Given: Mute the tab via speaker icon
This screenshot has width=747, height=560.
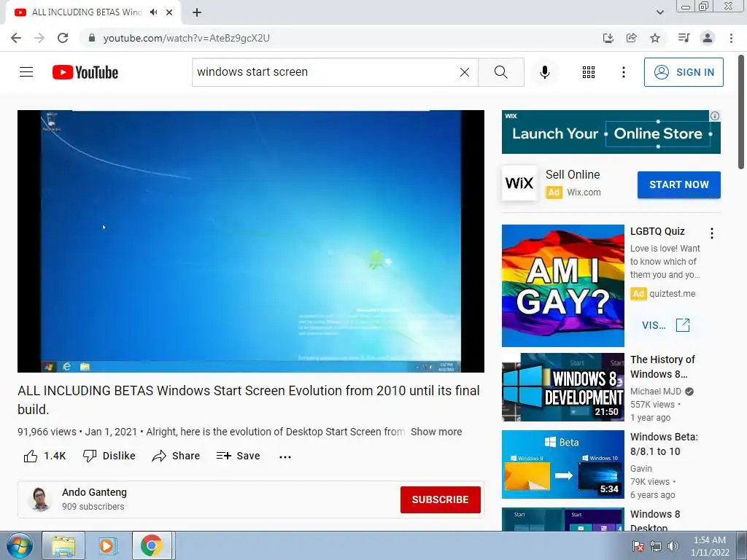Looking at the screenshot, I should click(x=153, y=12).
